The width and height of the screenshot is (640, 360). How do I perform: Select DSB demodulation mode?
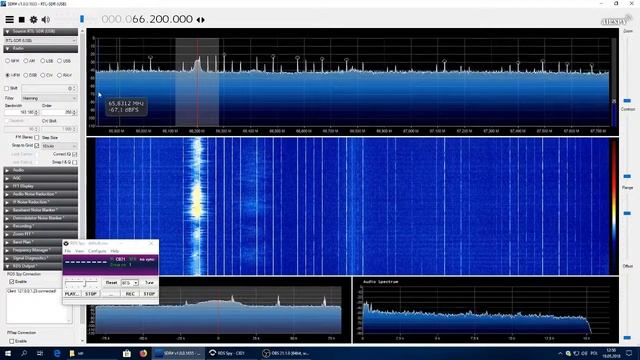(x=31, y=75)
